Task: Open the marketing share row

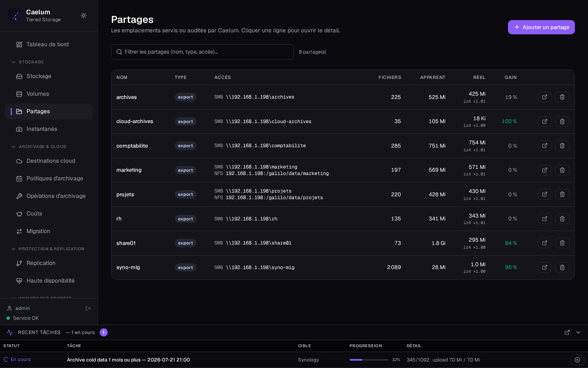Action: pos(343,170)
